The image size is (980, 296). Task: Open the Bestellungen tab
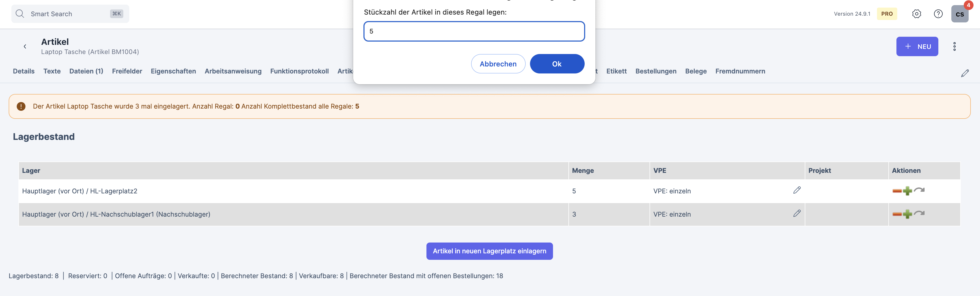pyautogui.click(x=655, y=71)
